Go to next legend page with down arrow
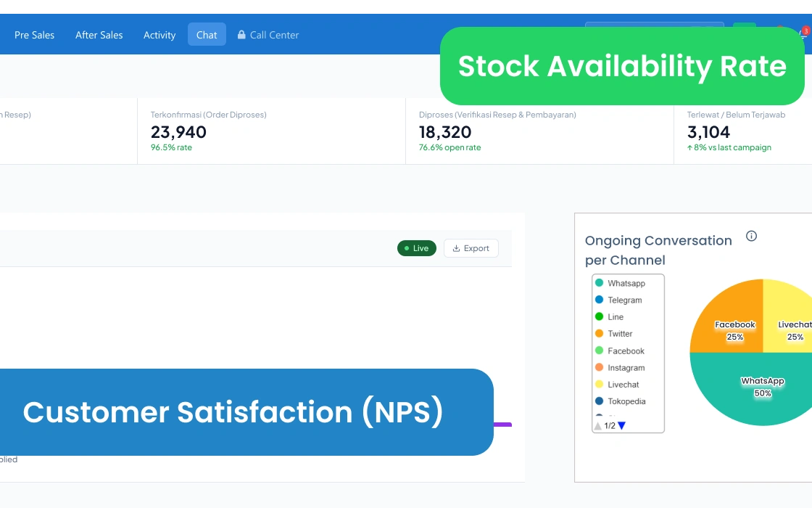The image size is (812, 508). 622,425
